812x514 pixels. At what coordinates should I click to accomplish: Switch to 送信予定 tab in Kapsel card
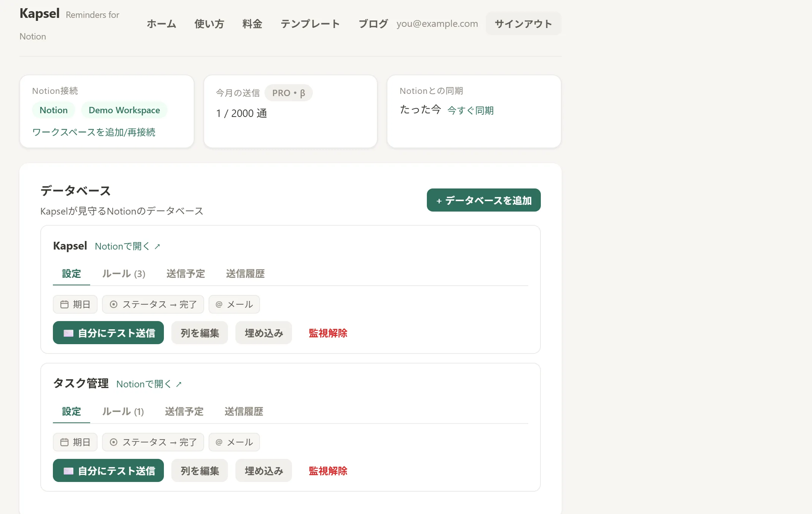[185, 274]
